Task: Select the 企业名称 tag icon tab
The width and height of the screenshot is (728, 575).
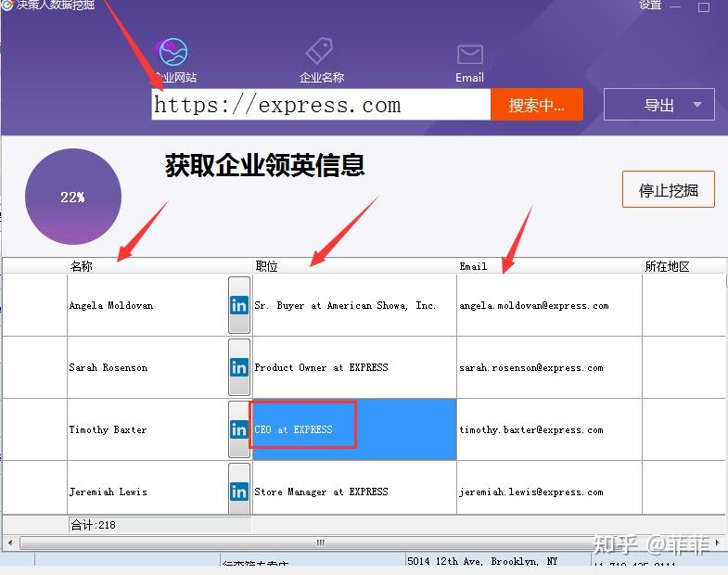Action: coord(321,60)
